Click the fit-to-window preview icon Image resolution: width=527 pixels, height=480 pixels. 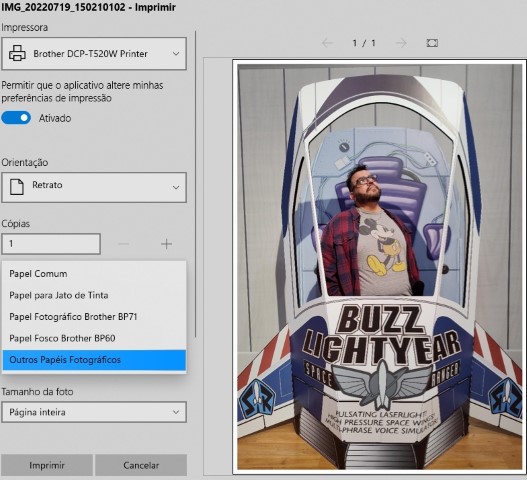coord(432,43)
